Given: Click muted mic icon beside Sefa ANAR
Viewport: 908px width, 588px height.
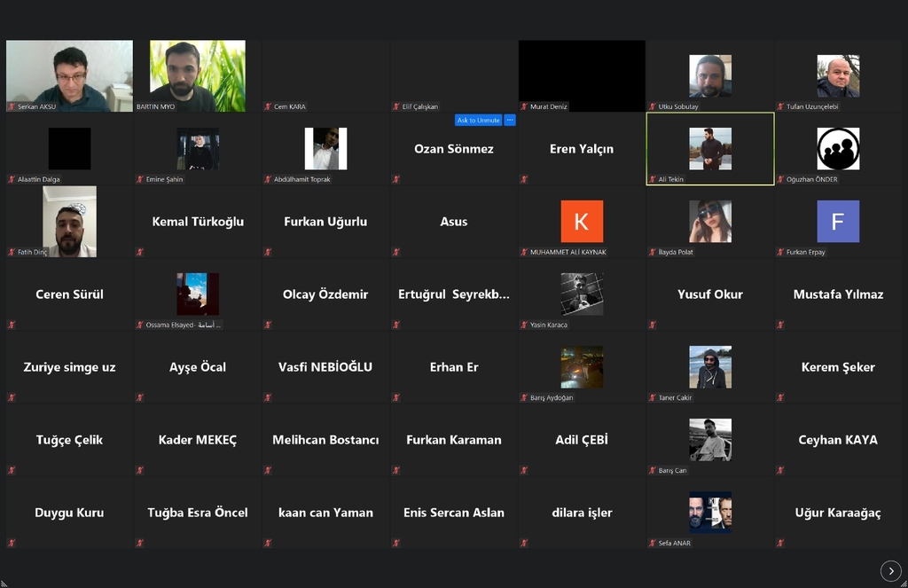Looking at the screenshot, I should pyautogui.click(x=652, y=543).
